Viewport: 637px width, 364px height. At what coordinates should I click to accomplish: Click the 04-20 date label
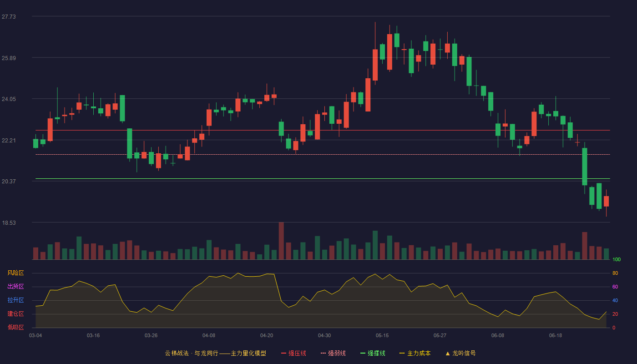click(267, 335)
